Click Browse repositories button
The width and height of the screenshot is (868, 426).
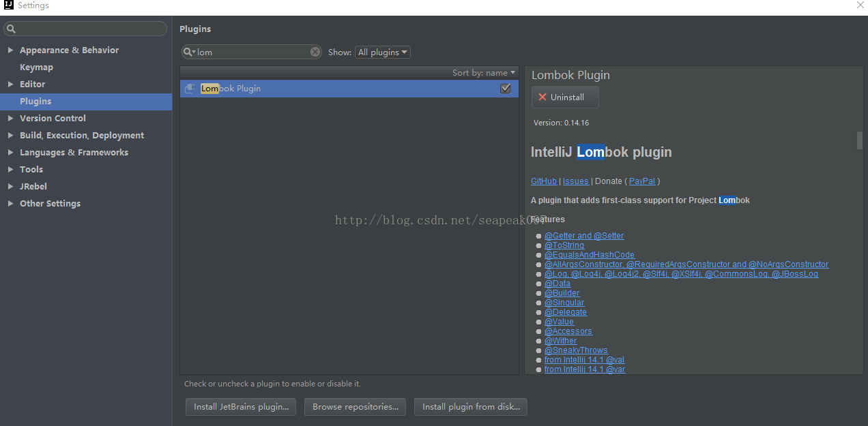point(356,407)
